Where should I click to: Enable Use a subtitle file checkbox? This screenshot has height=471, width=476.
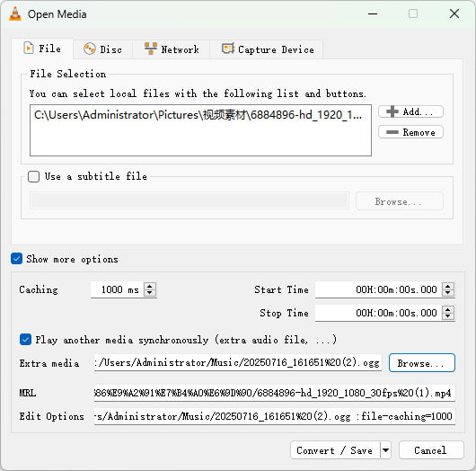[33, 176]
